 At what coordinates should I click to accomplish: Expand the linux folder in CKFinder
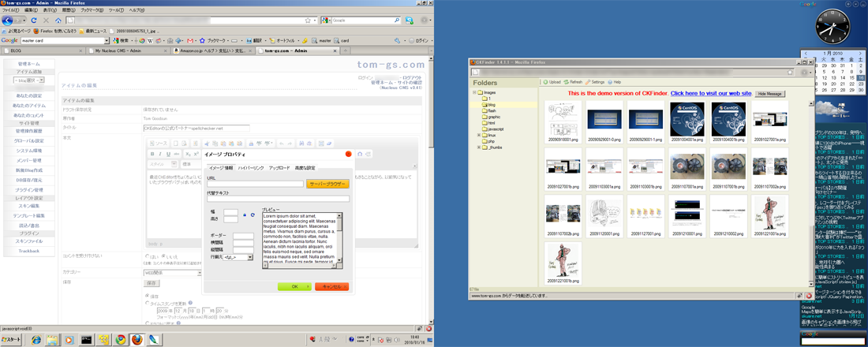480,135
